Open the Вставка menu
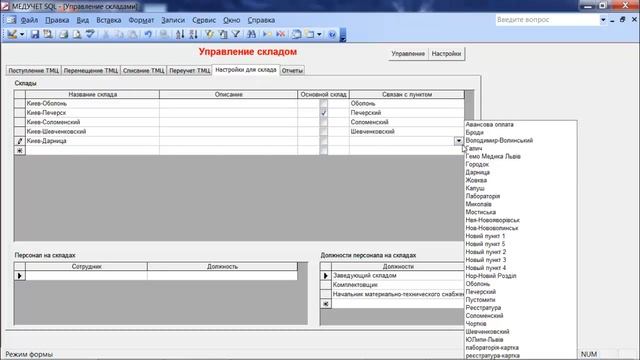The width and height of the screenshot is (640, 360). (x=109, y=20)
